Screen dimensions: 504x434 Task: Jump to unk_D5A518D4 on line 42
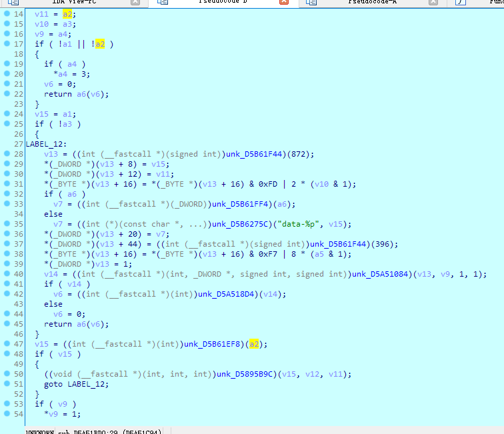click(x=226, y=294)
